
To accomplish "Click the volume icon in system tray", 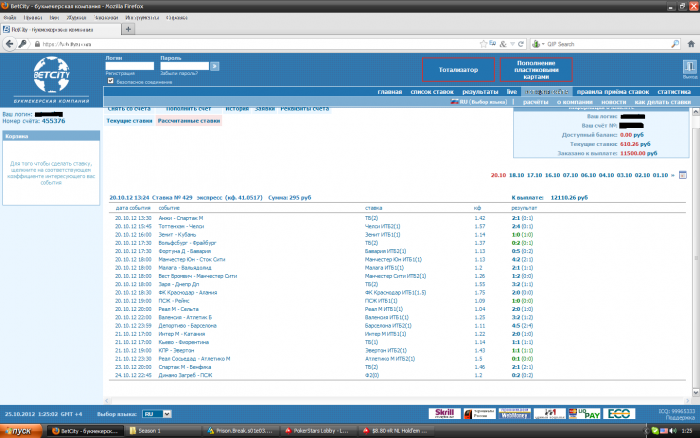I will [x=673, y=431].
